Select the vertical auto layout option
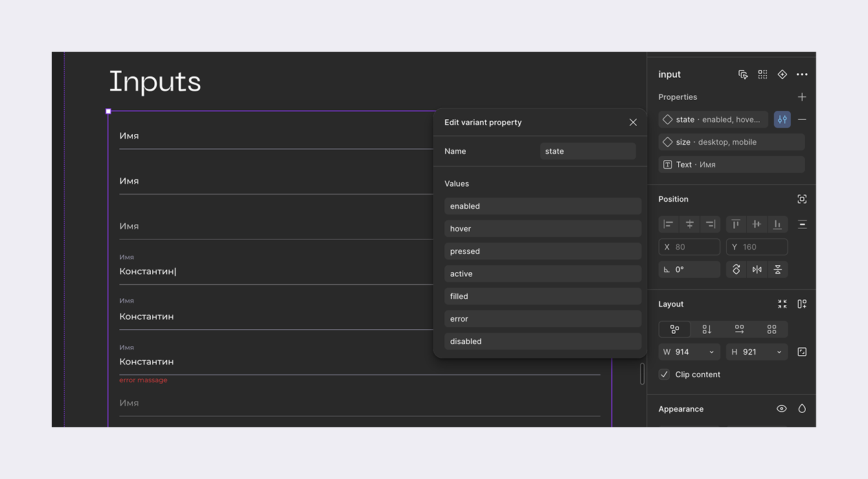The width and height of the screenshot is (868, 479). tap(707, 329)
